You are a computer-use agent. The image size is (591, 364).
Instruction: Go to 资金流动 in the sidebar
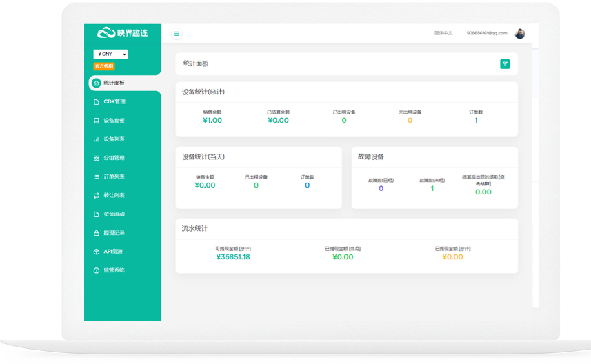click(x=114, y=214)
